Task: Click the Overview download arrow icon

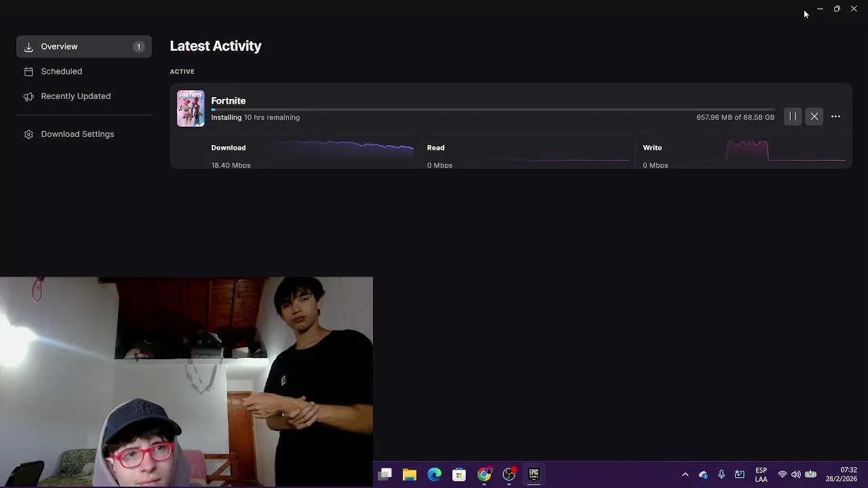Action: (28, 47)
